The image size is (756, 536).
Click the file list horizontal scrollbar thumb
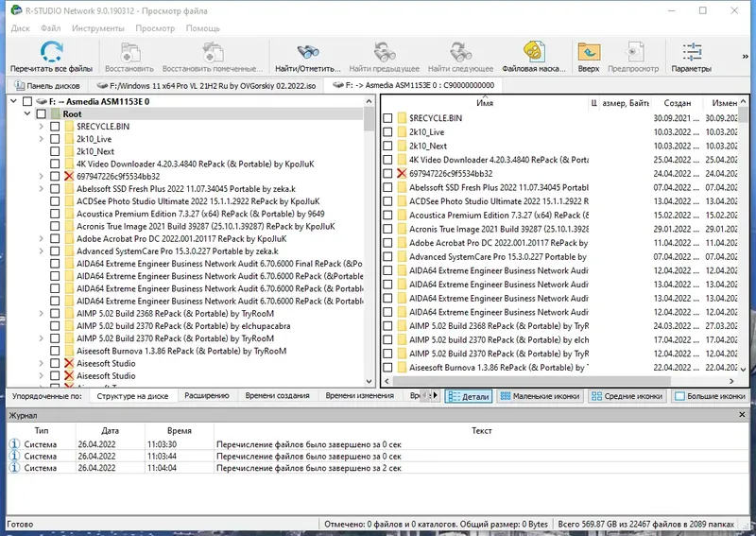532,381
